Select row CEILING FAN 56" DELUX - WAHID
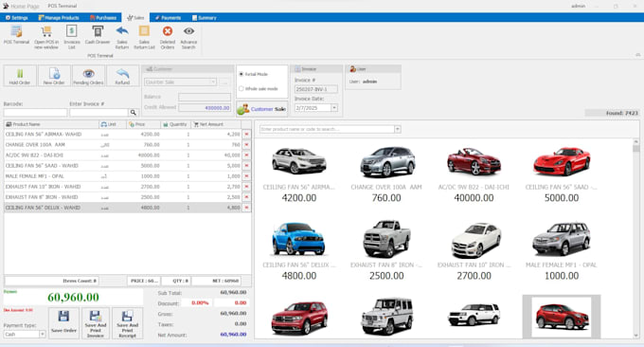 (123, 208)
